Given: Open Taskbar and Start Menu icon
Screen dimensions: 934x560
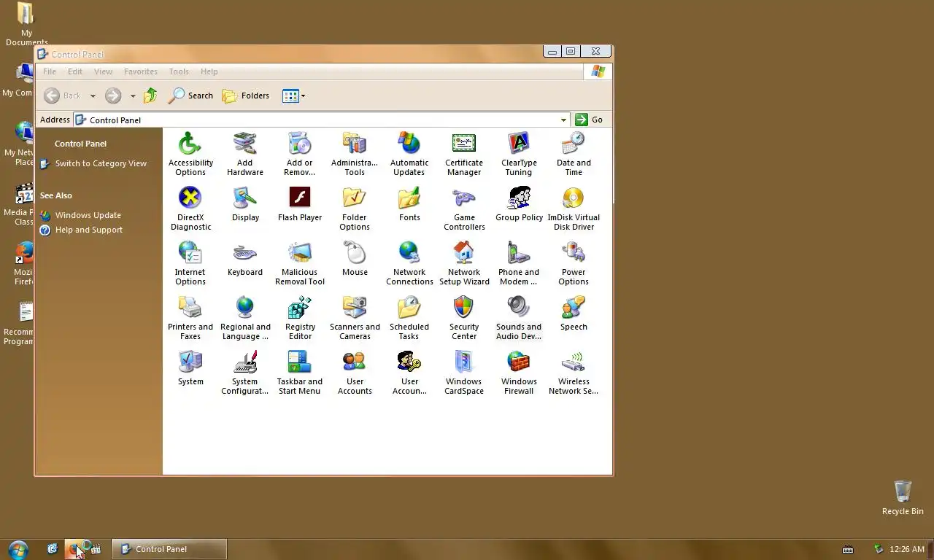Looking at the screenshot, I should tap(300, 373).
